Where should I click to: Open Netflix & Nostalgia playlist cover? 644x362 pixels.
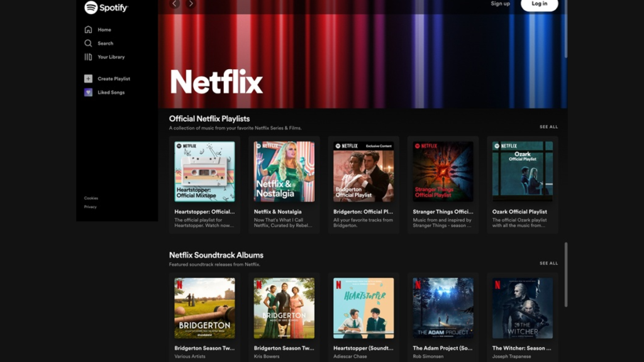pos(284,172)
